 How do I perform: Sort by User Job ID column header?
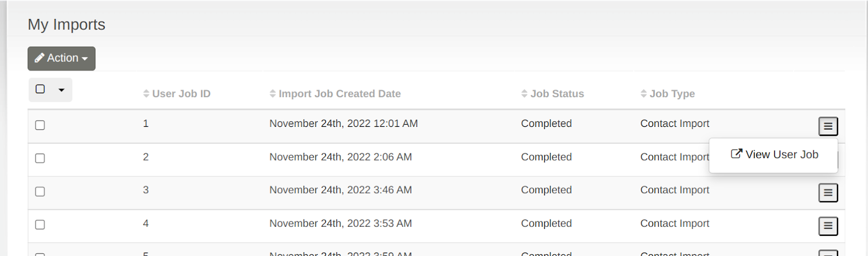coord(181,94)
